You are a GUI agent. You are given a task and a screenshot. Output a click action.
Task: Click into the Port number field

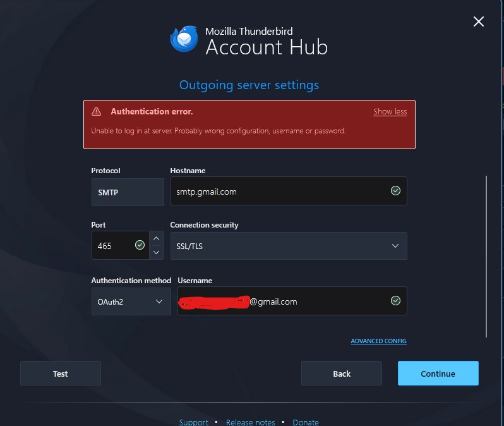120,245
